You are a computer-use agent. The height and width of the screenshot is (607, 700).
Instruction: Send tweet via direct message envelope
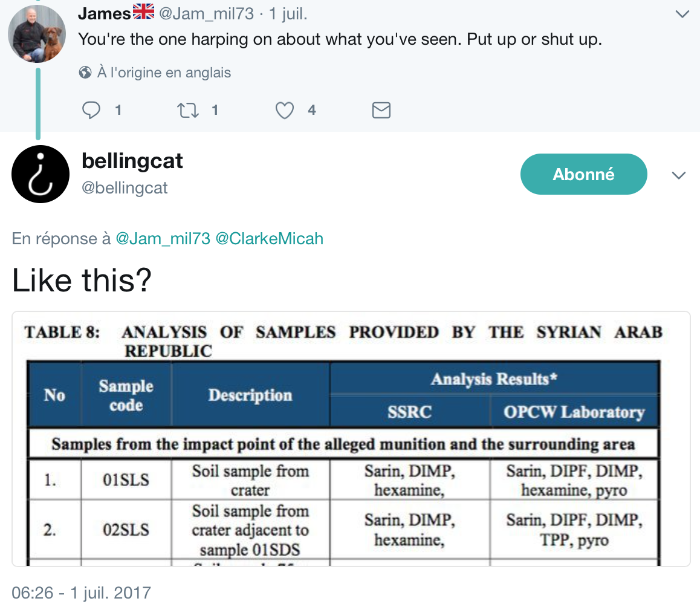pyautogui.click(x=381, y=110)
